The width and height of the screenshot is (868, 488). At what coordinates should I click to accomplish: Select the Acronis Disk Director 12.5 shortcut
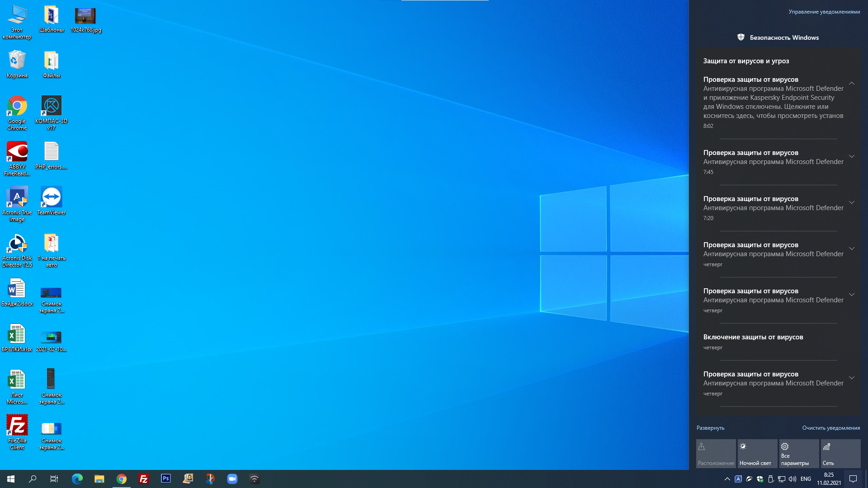(17, 251)
